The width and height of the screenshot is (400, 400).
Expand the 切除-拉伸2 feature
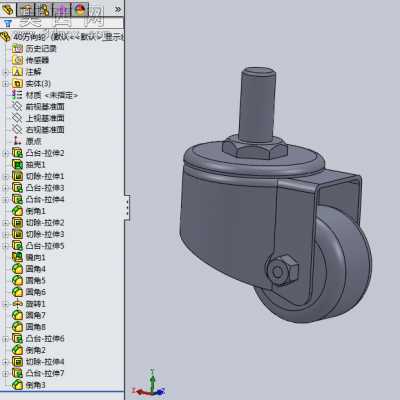point(5,223)
